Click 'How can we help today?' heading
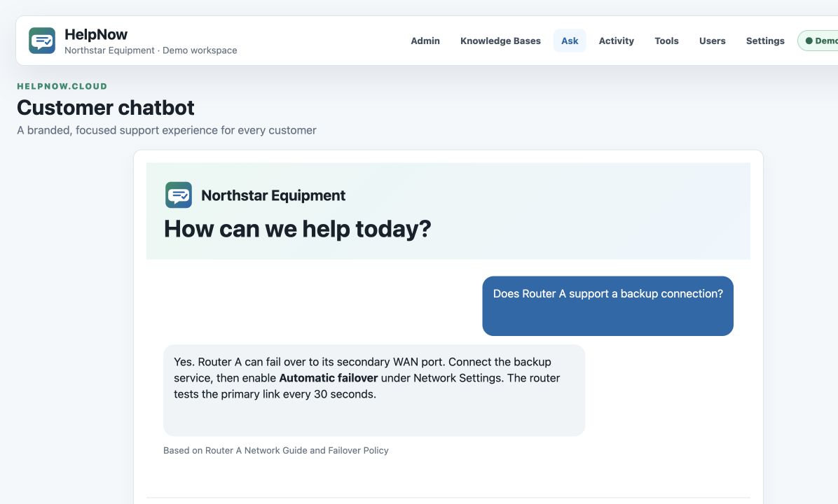This screenshot has height=504, width=838. coord(297,229)
